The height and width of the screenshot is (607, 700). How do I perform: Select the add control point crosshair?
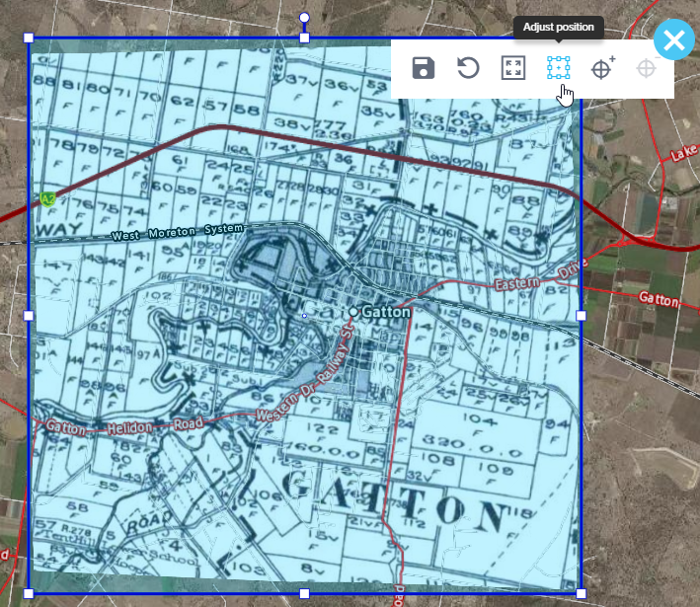[x=603, y=68]
